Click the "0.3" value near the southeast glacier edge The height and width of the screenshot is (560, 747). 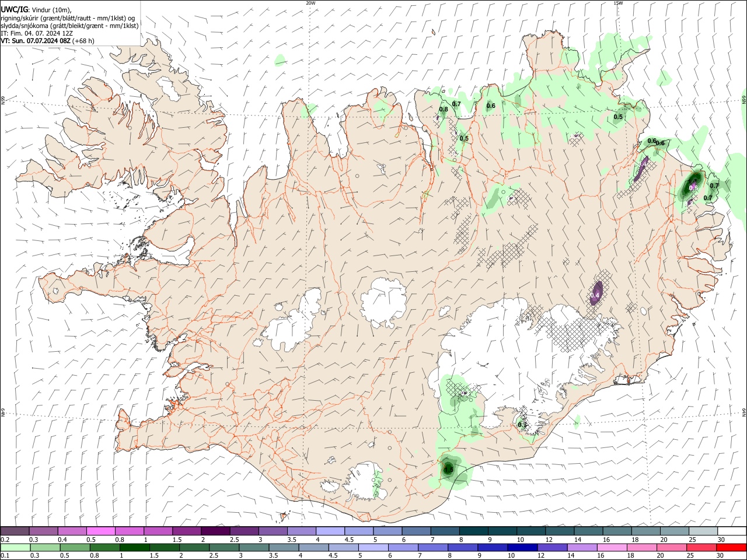[x=522, y=425]
